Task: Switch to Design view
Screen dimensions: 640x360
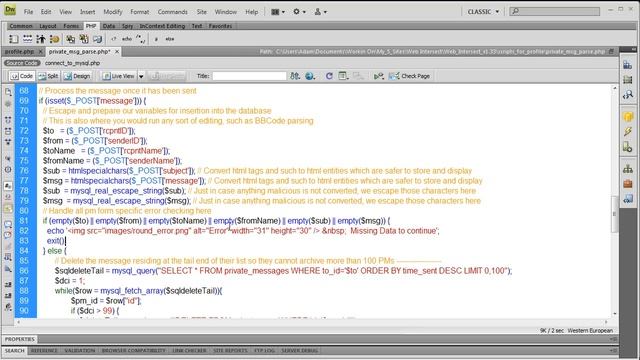Action: coord(77,76)
